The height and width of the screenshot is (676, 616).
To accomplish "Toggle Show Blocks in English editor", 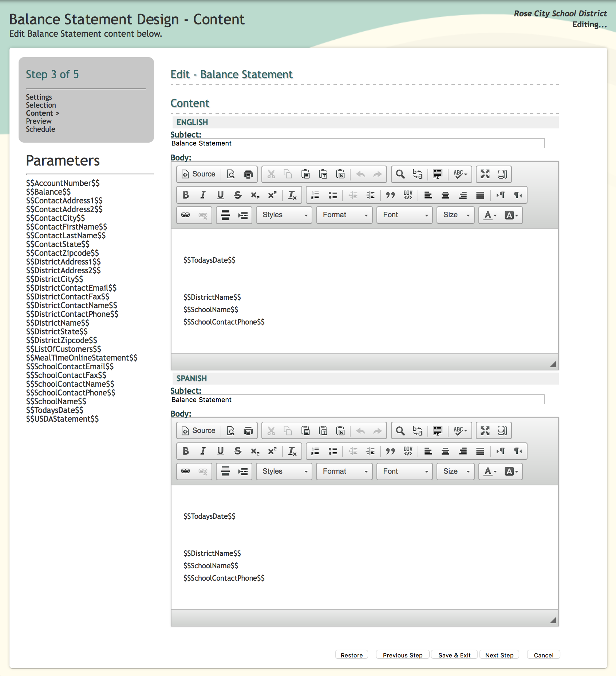I will tap(502, 174).
